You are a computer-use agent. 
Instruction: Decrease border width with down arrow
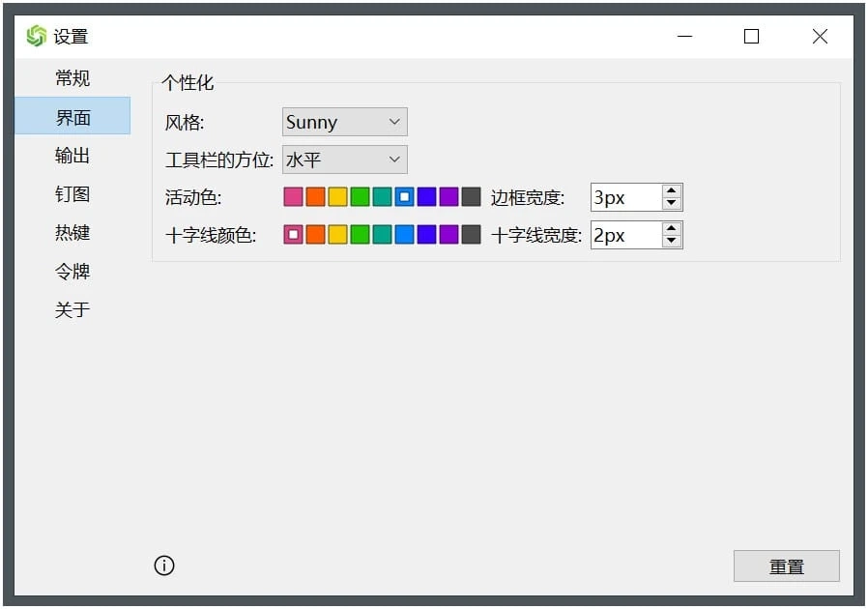click(x=672, y=203)
